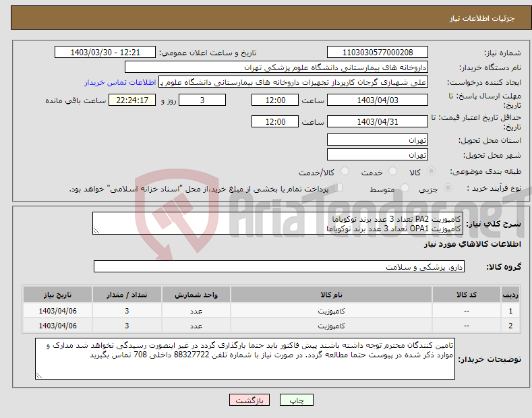Image resolution: width=532 pixels, height=418 pixels.
Task: Click the کد کالا column header
Action: pos(467,295)
